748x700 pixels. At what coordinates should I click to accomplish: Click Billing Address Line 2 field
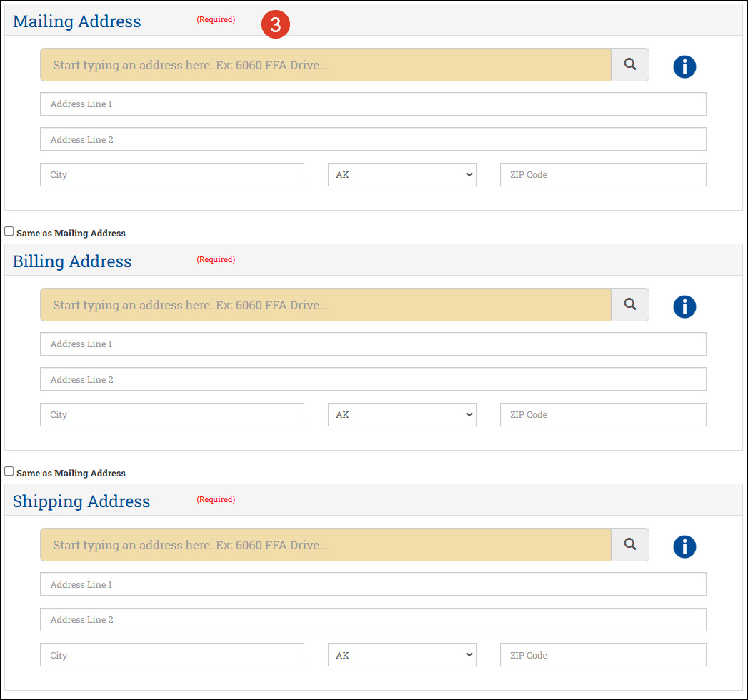[373, 379]
